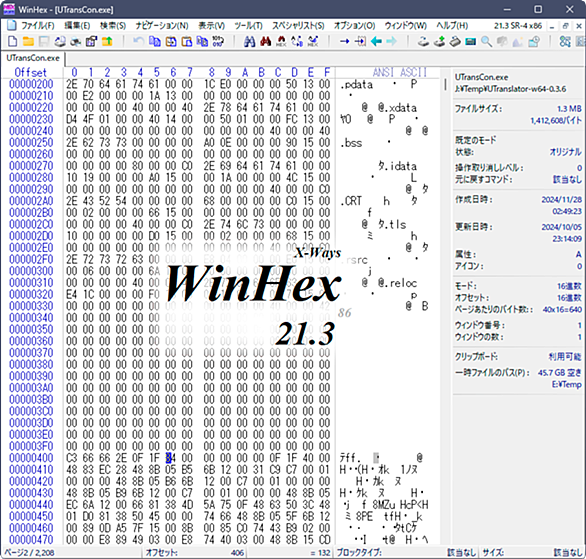This screenshot has height=559, width=586.
Task: Click the Write clipboard icon
Action: coord(171,41)
